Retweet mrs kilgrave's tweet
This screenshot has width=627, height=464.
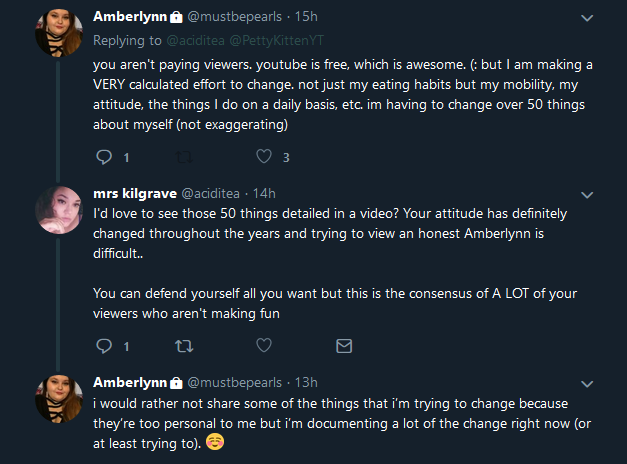(x=184, y=346)
